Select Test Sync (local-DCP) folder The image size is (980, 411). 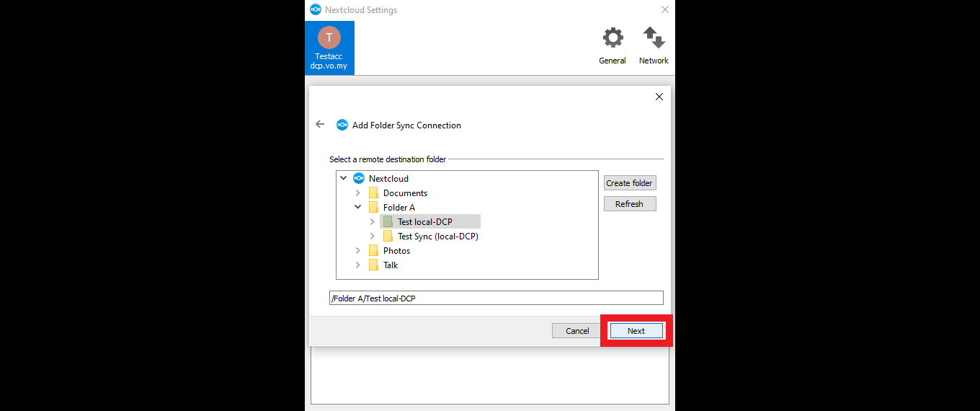437,237
